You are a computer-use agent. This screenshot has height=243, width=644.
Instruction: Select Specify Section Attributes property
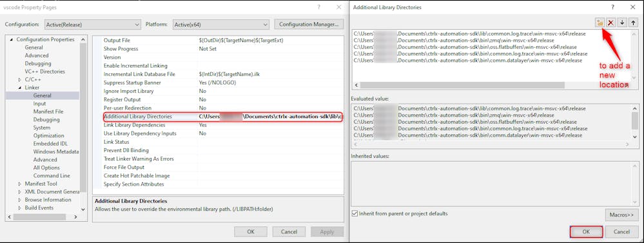pos(222,184)
